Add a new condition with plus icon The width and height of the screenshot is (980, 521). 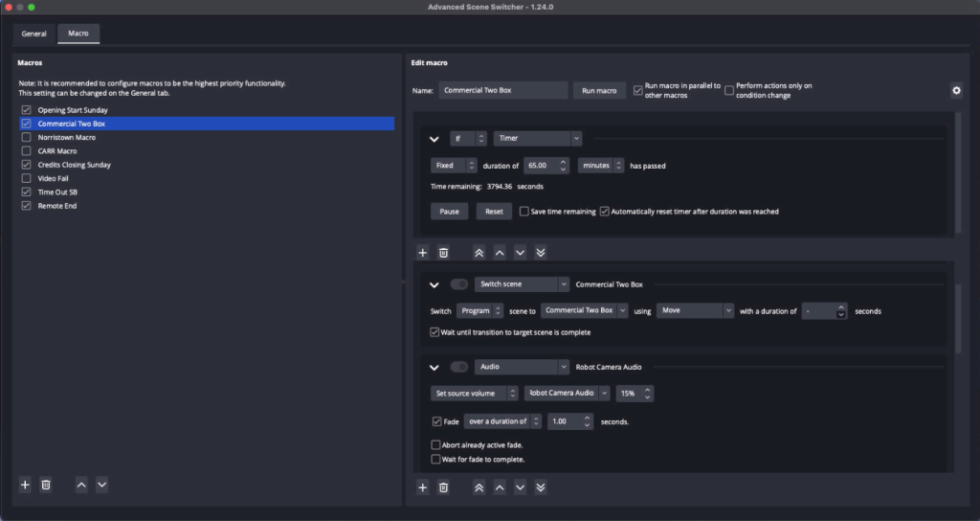pyautogui.click(x=423, y=253)
